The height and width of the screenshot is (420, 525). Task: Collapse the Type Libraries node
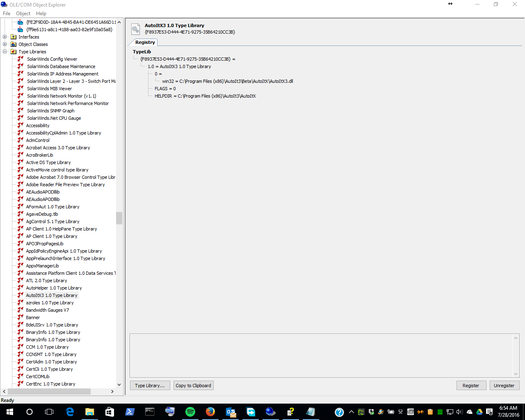[5, 52]
